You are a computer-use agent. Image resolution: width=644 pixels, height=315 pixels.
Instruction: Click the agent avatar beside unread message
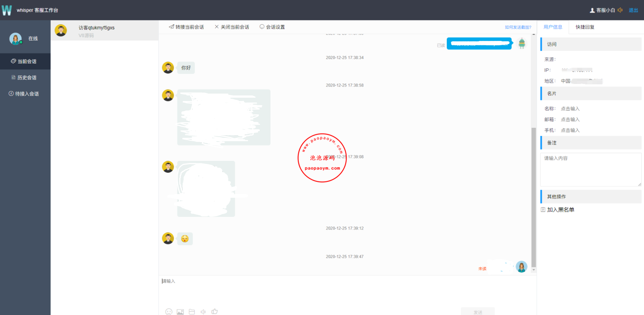[x=522, y=267]
